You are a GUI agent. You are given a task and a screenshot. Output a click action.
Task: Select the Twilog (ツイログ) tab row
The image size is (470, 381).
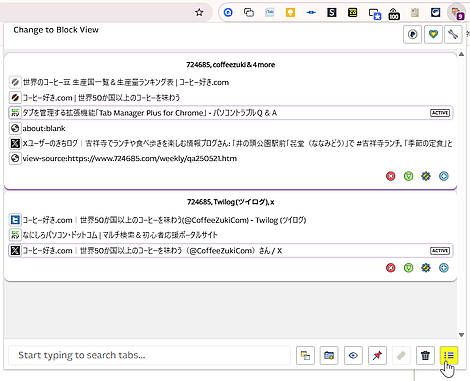231,220
